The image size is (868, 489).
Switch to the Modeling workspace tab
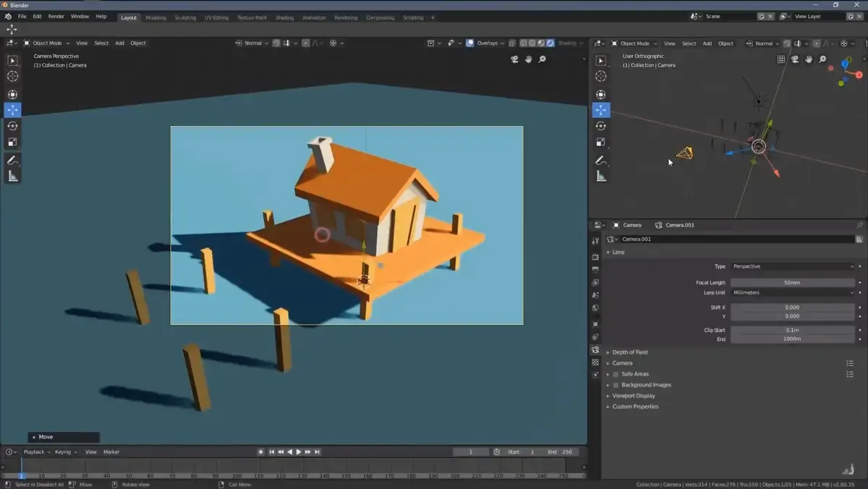point(156,17)
